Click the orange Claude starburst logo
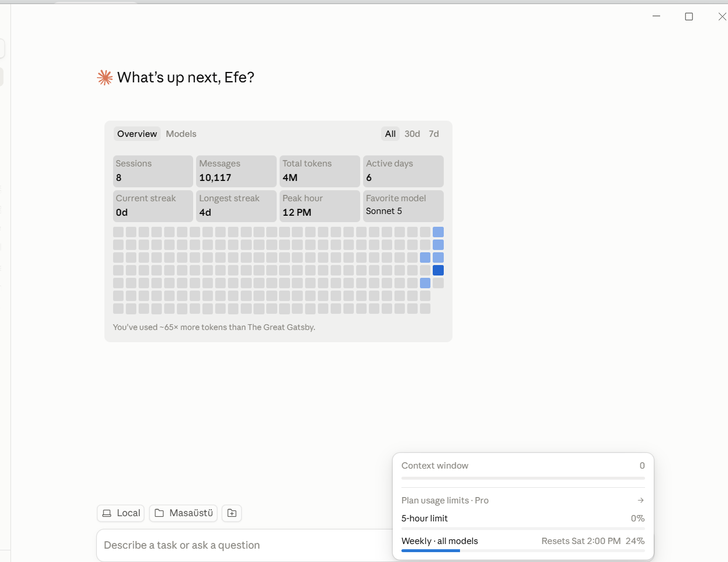Image resolution: width=728 pixels, height=562 pixels. pos(104,78)
